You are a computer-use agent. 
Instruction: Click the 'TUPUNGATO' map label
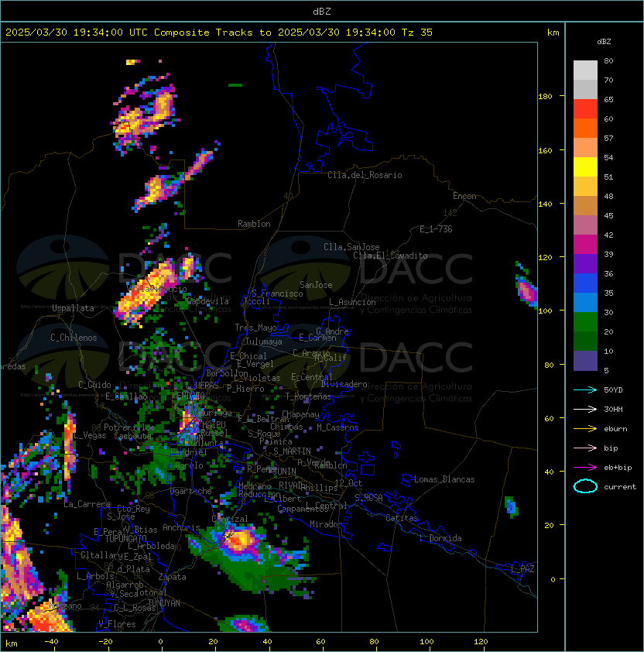(x=126, y=539)
